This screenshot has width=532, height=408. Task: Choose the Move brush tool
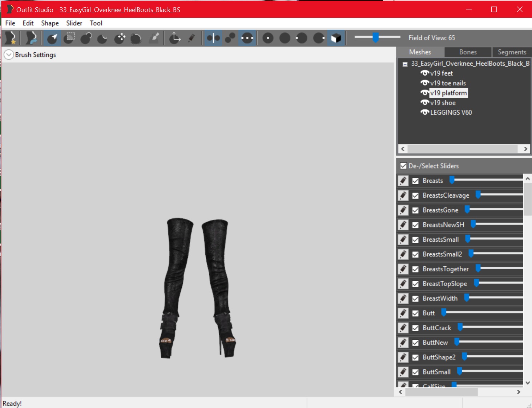coord(120,38)
